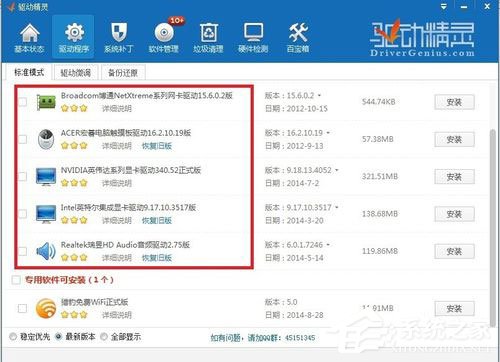Screen dimensions: 500x362
Task: Open 详细说明 for NVIDIA driver
Action: click(x=117, y=183)
